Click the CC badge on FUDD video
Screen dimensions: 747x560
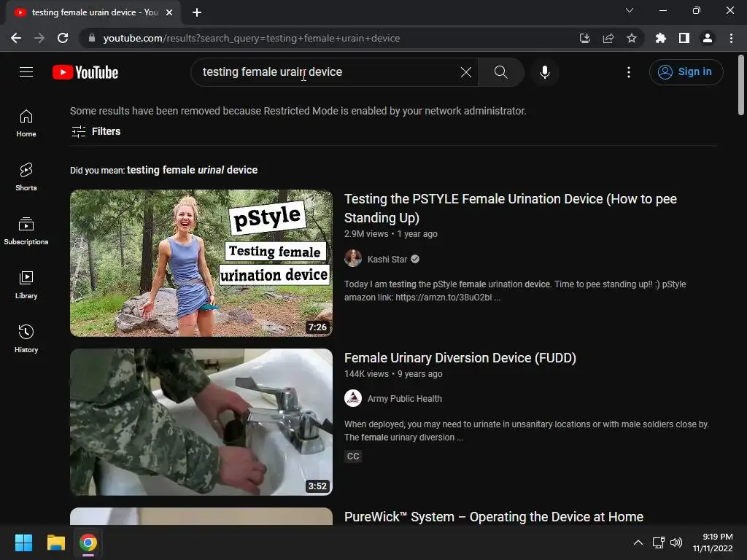click(x=353, y=456)
